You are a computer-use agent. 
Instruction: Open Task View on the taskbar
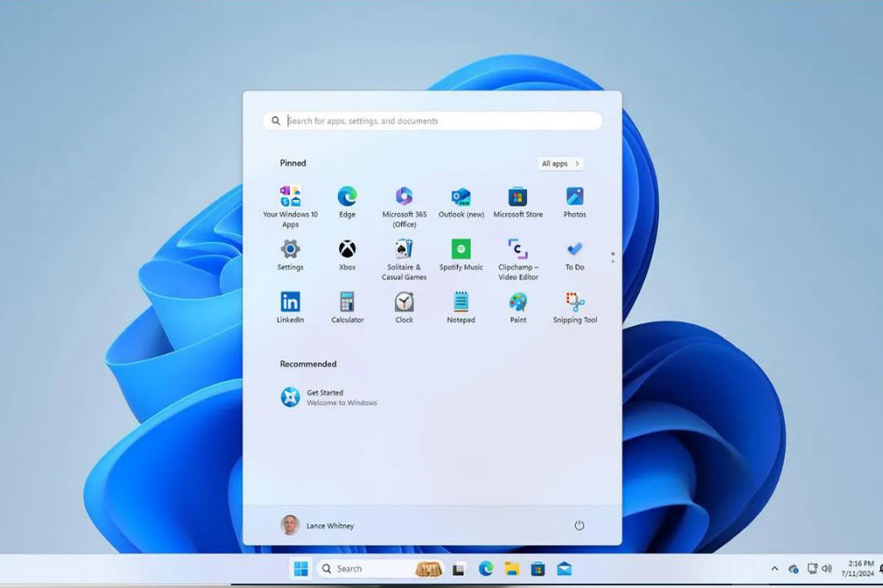[459, 569]
